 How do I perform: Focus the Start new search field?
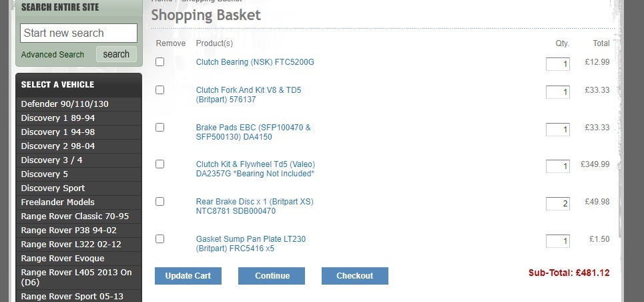[x=79, y=33]
